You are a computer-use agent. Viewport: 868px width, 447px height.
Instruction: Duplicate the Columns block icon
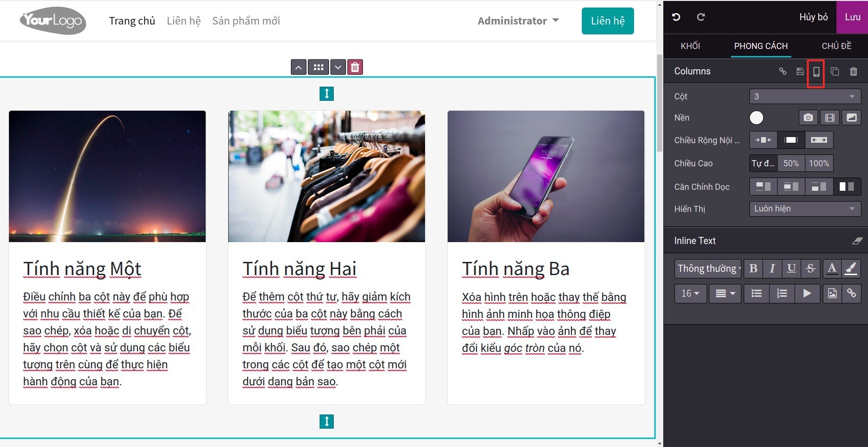pos(835,72)
